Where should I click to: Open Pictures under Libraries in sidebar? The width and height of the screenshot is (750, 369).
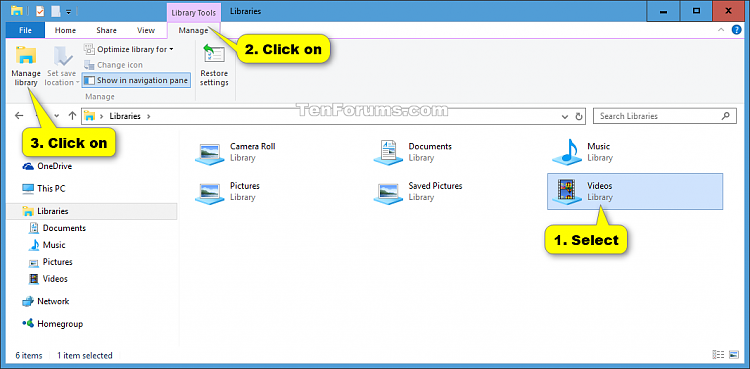(51, 262)
